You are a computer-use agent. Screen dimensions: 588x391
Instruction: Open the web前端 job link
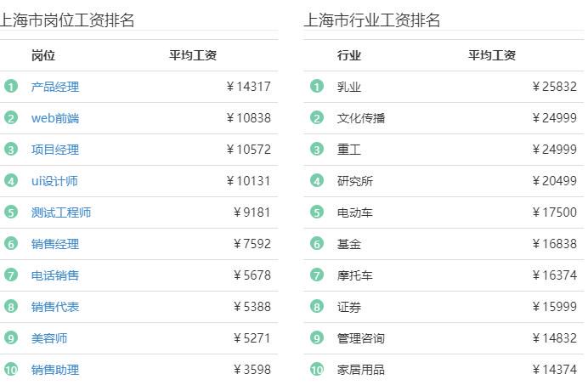click(55, 118)
